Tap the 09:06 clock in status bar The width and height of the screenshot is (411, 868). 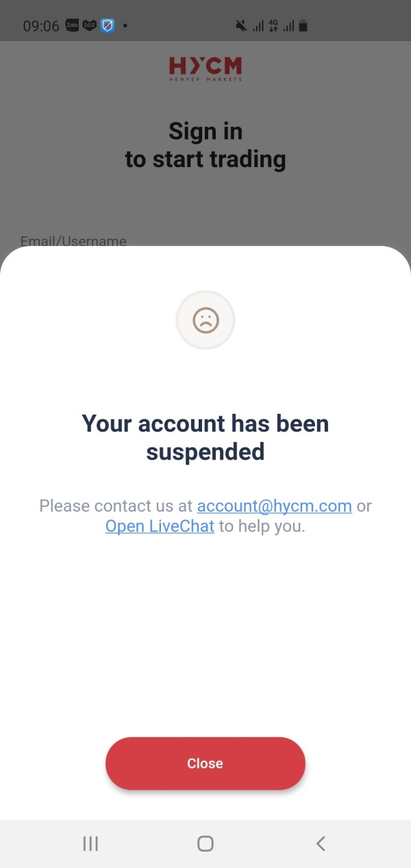[x=41, y=26]
